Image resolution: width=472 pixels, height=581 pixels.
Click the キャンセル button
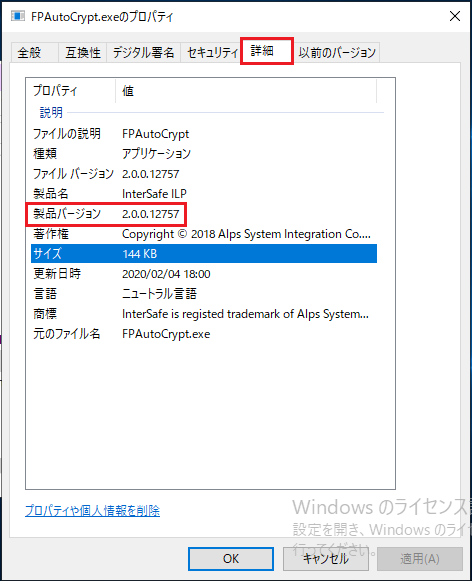(326, 559)
